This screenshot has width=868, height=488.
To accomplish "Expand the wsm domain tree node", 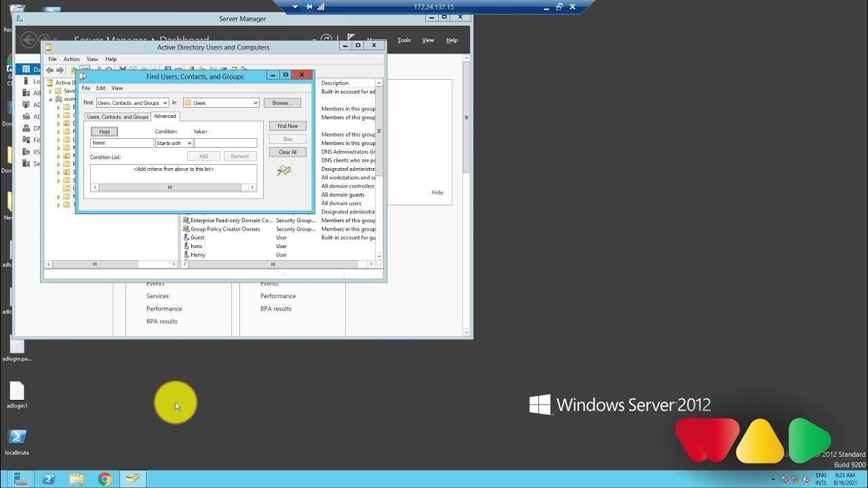I will click(x=50, y=99).
